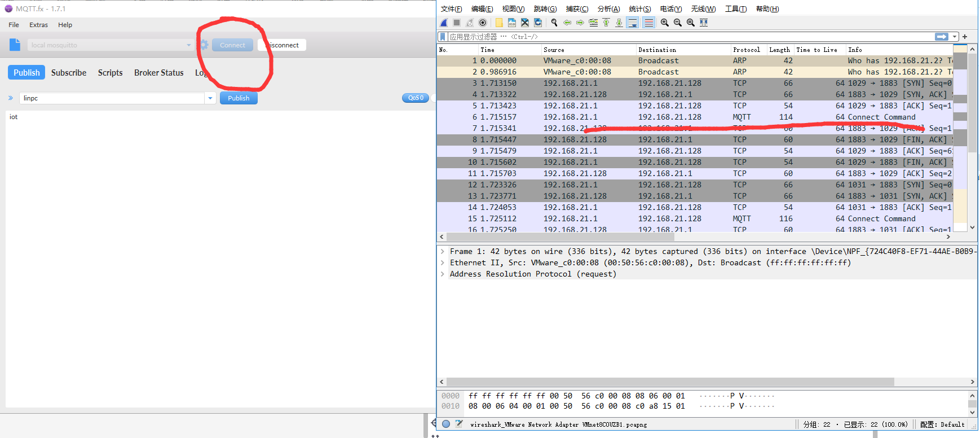Go to the last packet

point(619,23)
